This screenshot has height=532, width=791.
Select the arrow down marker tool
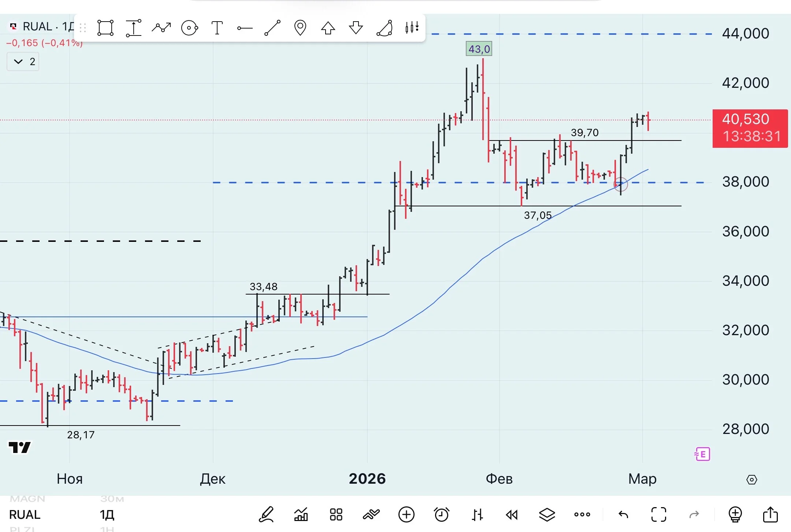(x=356, y=28)
